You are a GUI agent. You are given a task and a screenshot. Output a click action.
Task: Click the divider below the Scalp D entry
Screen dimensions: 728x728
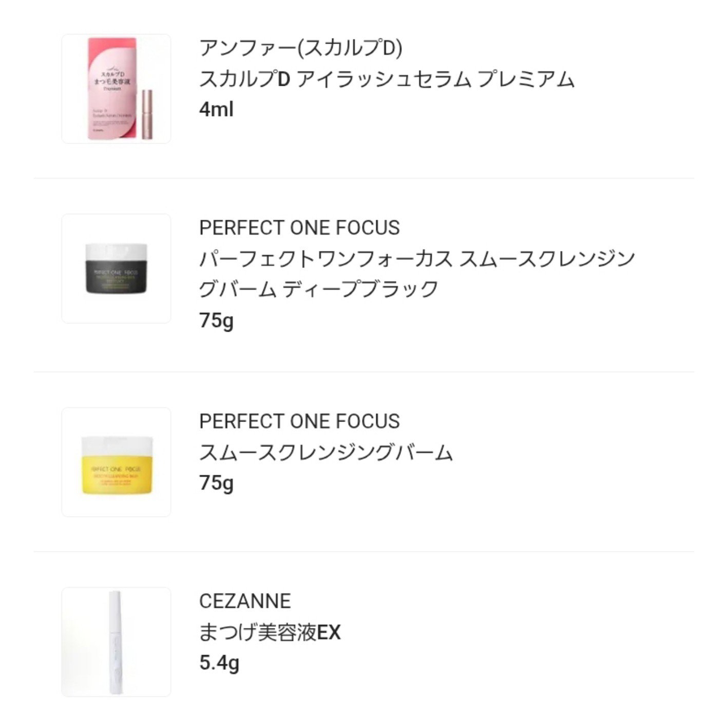point(364,176)
